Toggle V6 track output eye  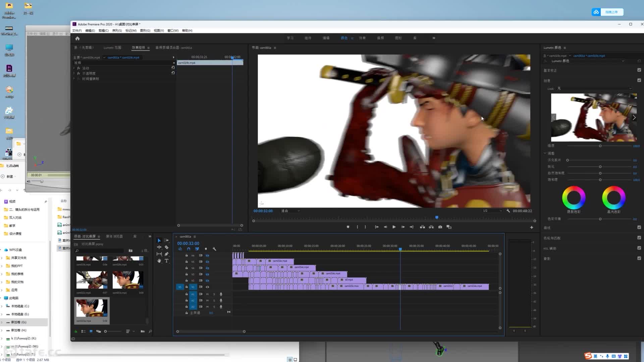207,255
